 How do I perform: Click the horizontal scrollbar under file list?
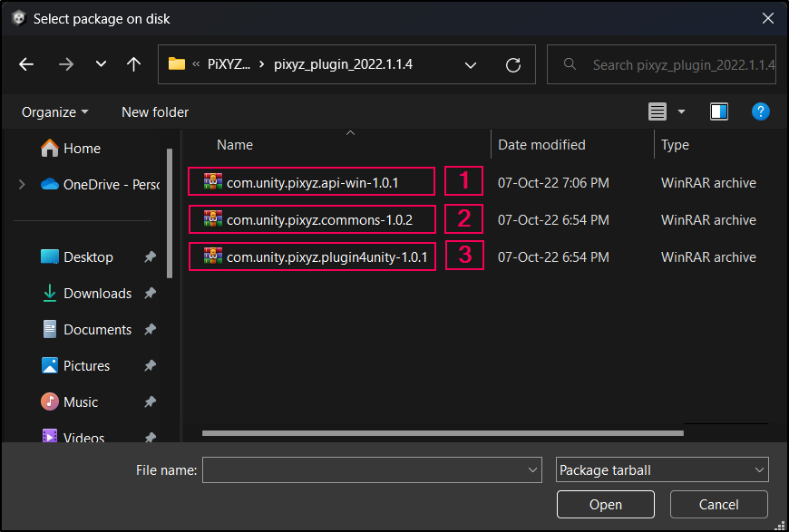443,433
